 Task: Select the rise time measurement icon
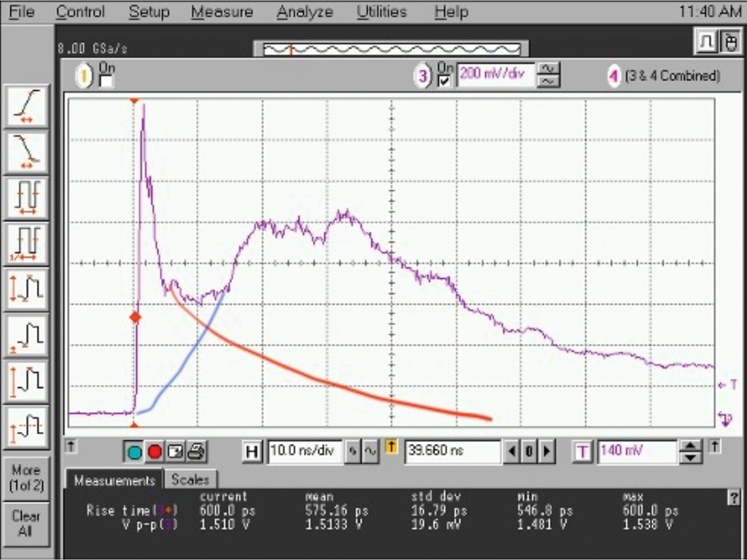tap(27, 106)
